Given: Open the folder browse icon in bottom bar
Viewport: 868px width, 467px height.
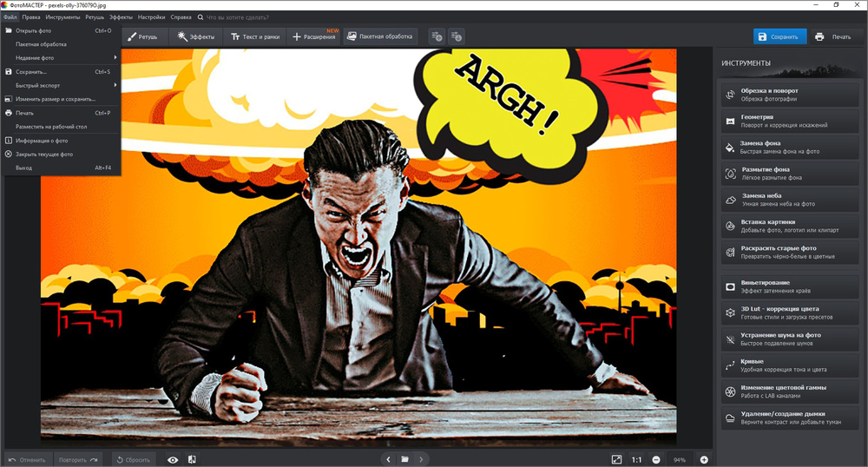Looking at the screenshot, I should coord(404,459).
